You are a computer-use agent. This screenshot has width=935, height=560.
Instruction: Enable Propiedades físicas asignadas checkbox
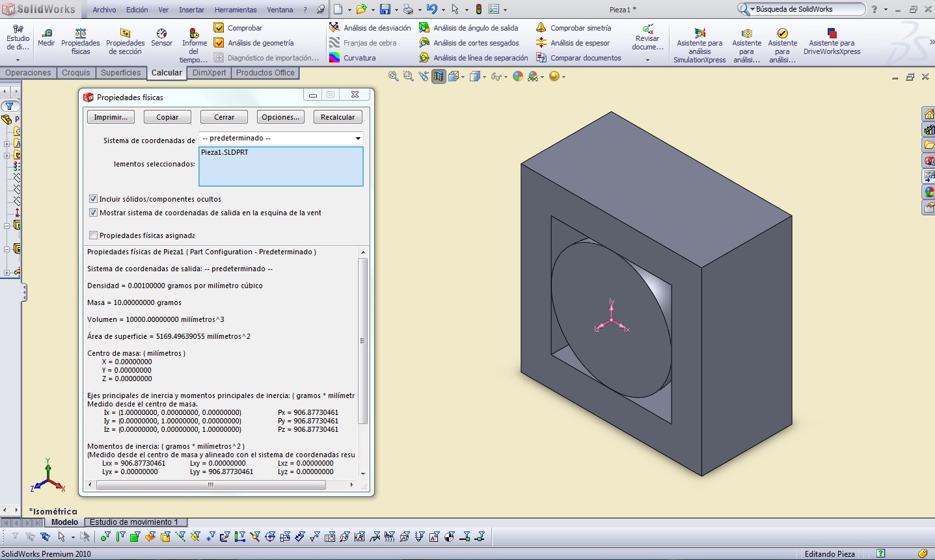pos(93,235)
